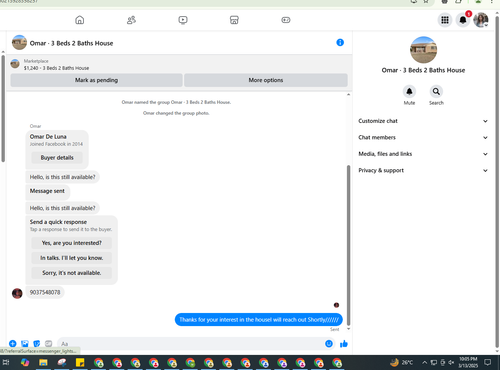Search in conversation with magnifier icon

point(436,91)
